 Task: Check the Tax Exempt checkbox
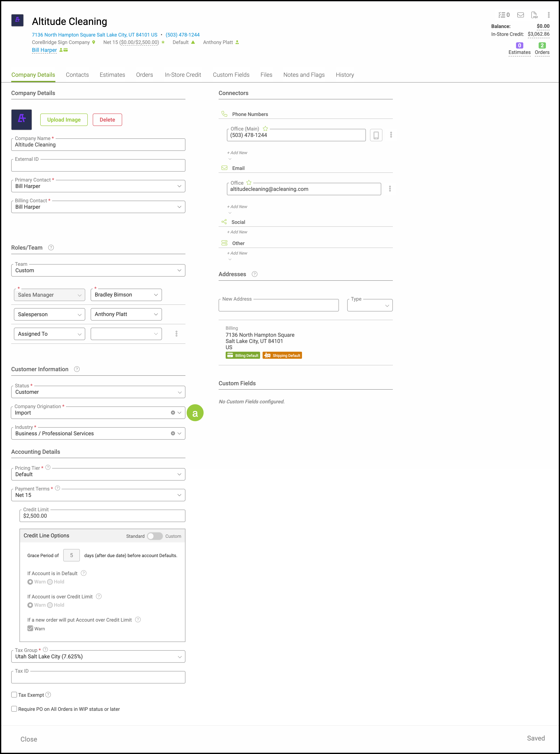tap(14, 695)
